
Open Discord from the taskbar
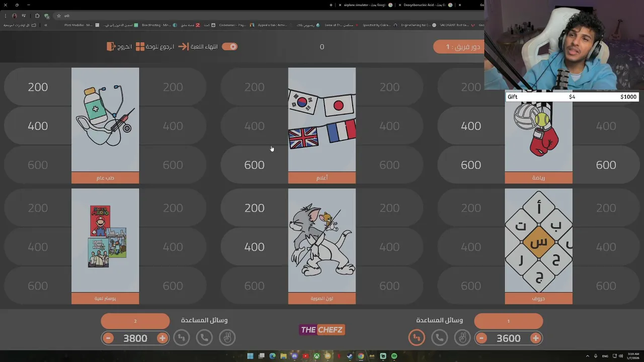(294, 356)
